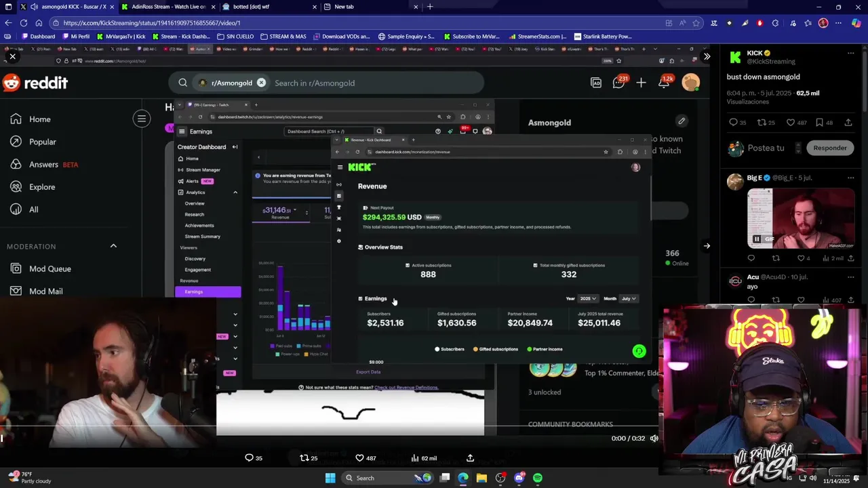This screenshot has width=868, height=488.
Task: Open File Explorer from taskbar
Action: pos(481,478)
